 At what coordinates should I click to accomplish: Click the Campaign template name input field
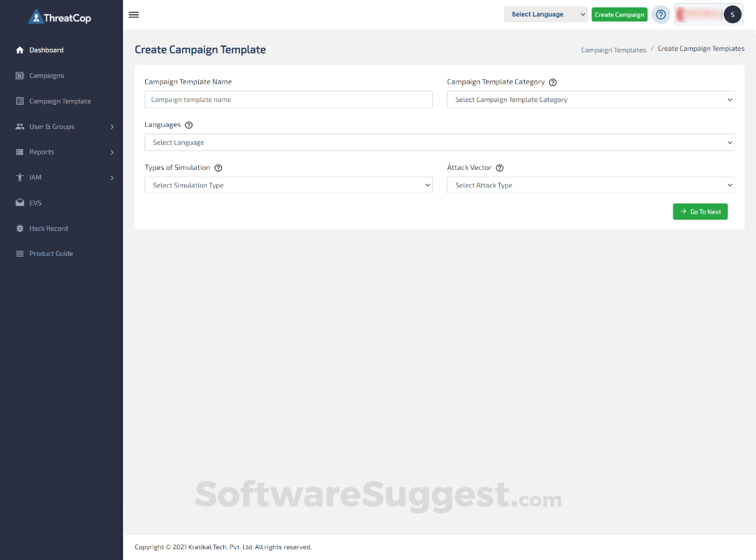[288, 99]
